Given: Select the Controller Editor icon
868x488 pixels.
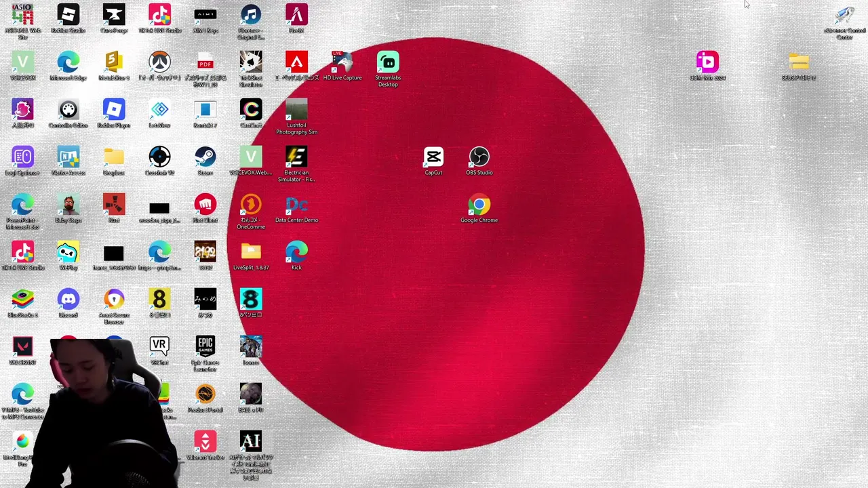Looking at the screenshot, I should (x=68, y=113).
